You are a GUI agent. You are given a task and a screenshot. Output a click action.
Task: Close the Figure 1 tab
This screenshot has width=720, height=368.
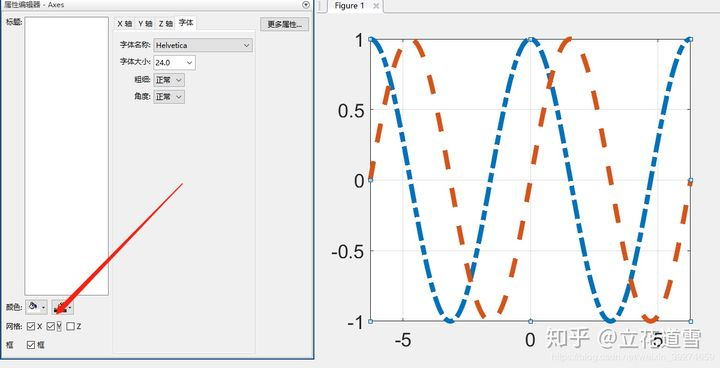pyautogui.click(x=376, y=6)
